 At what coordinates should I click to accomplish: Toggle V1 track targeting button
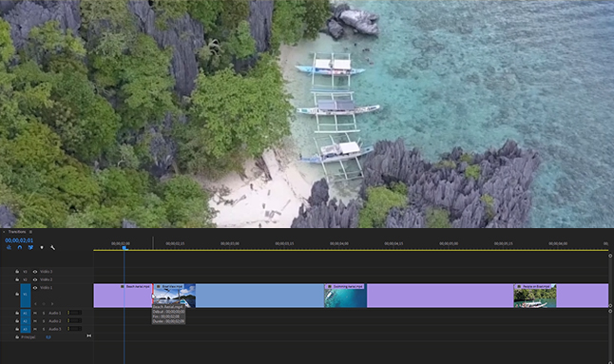[25, 296]
